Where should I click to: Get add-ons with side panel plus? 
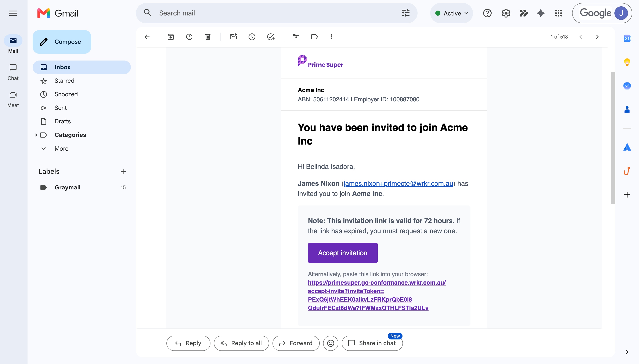[x=627, y=195]
